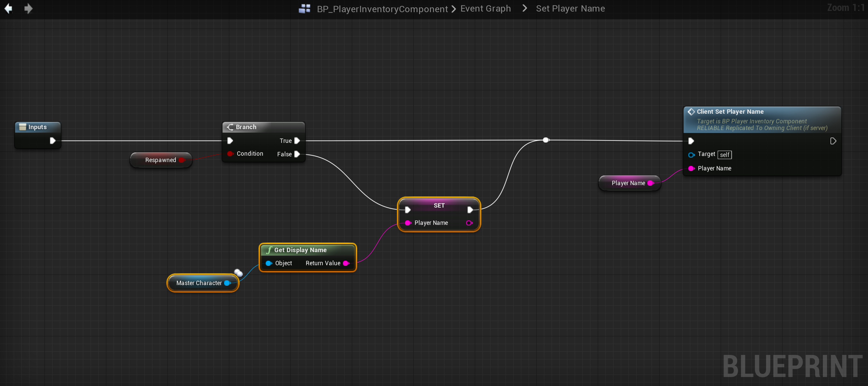Click the SET node title

pos(439,205)
